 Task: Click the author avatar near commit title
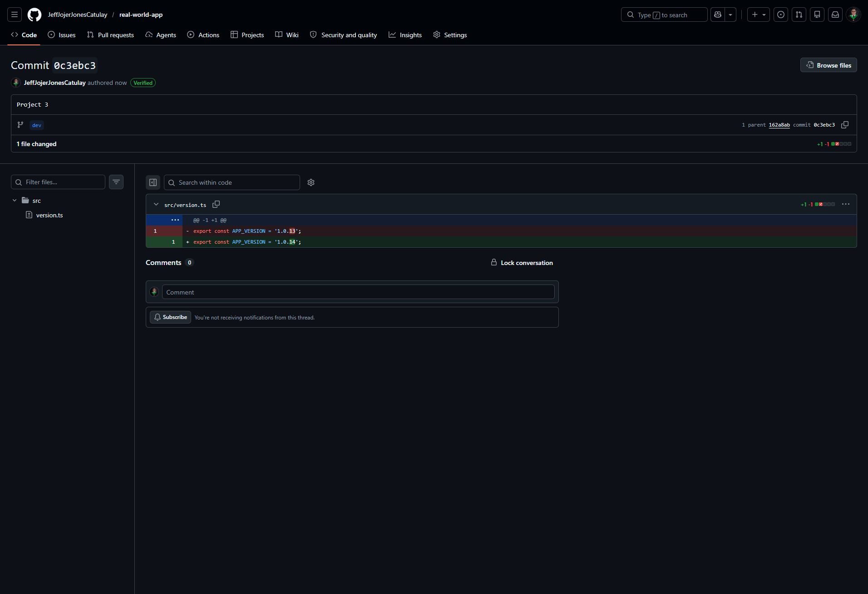point(16,83)
